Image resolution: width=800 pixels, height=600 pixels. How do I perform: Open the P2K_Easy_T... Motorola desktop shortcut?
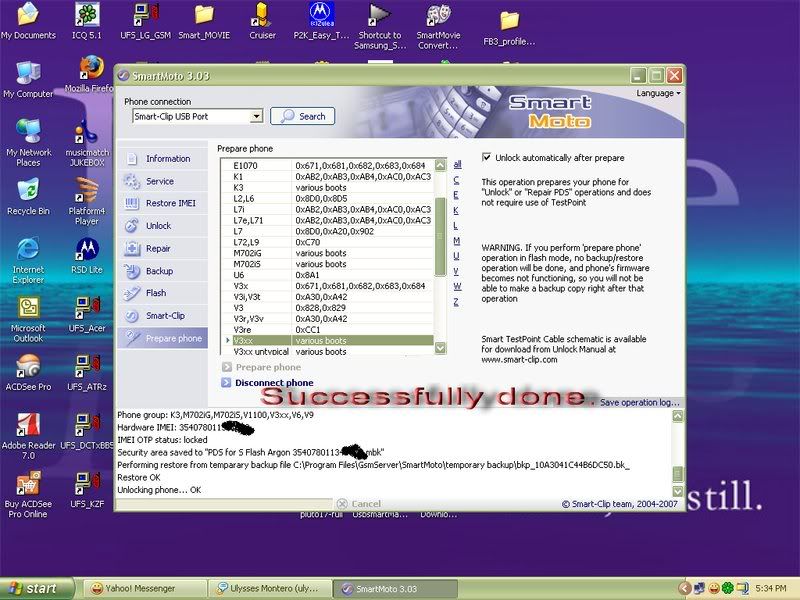coord(321,21)
